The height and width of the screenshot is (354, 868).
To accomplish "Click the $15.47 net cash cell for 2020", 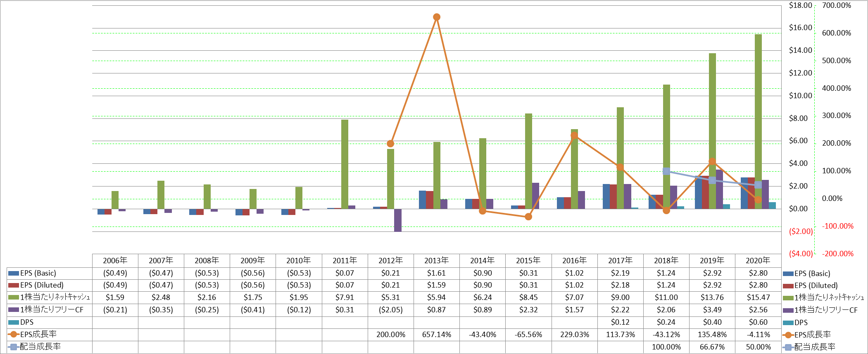I will [758, 297].
